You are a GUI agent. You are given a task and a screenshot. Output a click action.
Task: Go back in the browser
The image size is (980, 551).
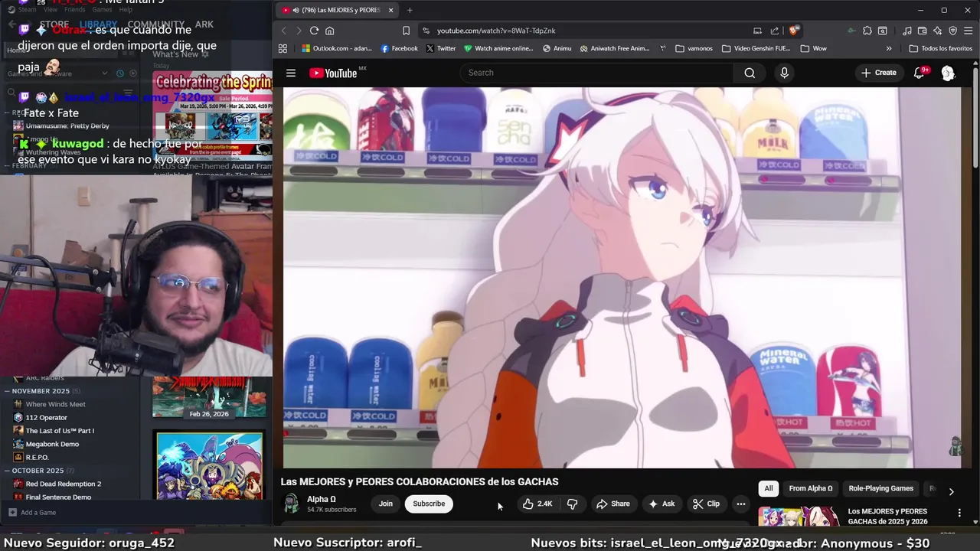point(283,31)
